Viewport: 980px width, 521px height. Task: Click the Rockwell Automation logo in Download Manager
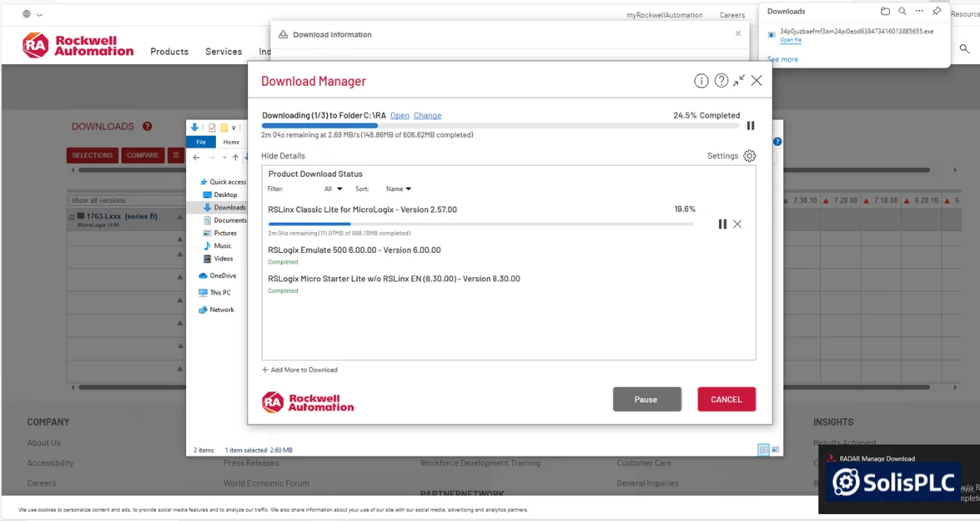307,402
